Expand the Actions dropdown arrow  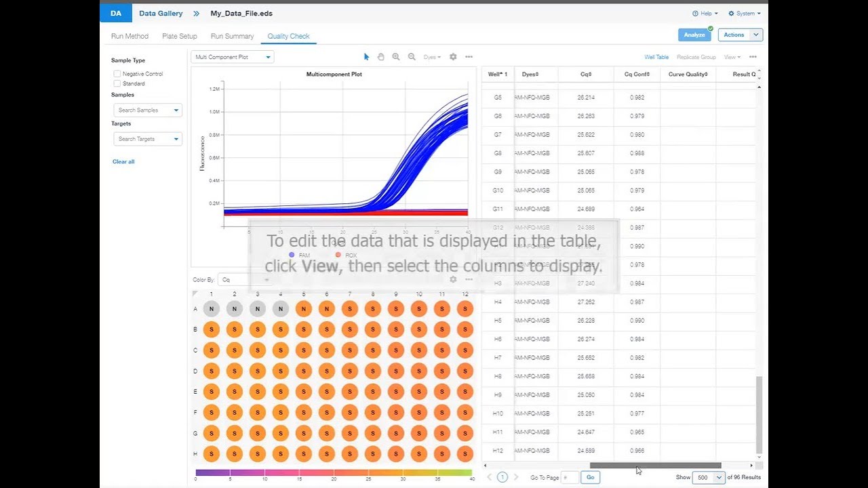click(756, 35)
